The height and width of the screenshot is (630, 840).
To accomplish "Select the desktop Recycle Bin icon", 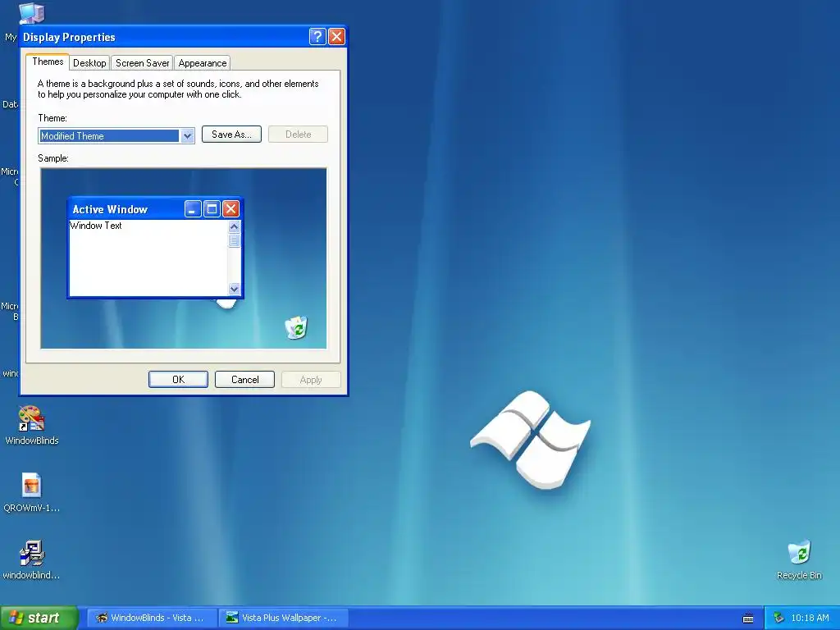I will [x=799, y=559].
